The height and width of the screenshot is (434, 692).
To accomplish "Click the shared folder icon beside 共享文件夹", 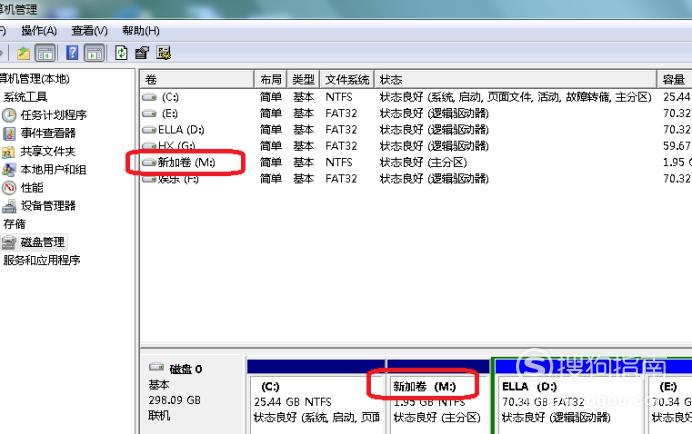I will [x=9, y=152].
